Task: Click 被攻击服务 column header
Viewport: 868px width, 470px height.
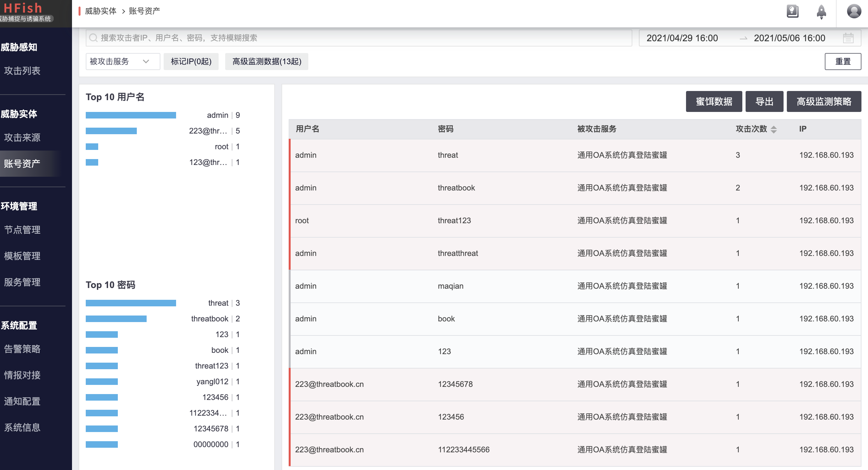Action: coord(597,129)
